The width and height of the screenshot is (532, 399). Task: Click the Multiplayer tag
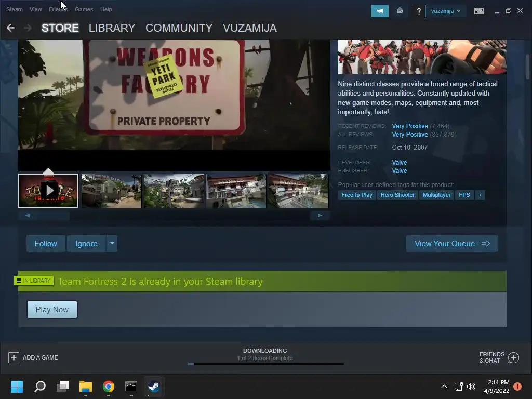click(436, 195)
